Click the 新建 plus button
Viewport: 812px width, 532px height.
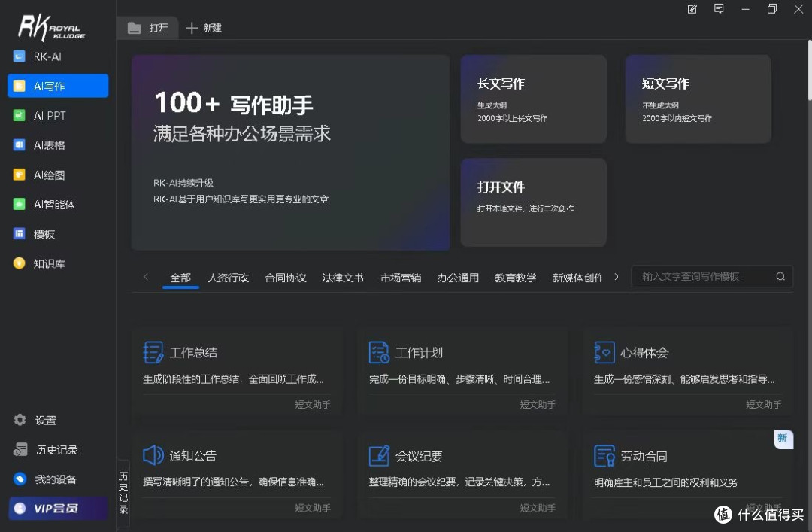tap(204, 28)
